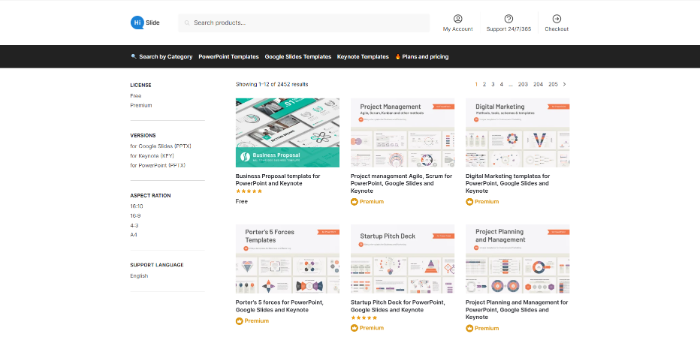700x364 pixels.
Task: Open Google Slides Templates menu
Action: 298,57
